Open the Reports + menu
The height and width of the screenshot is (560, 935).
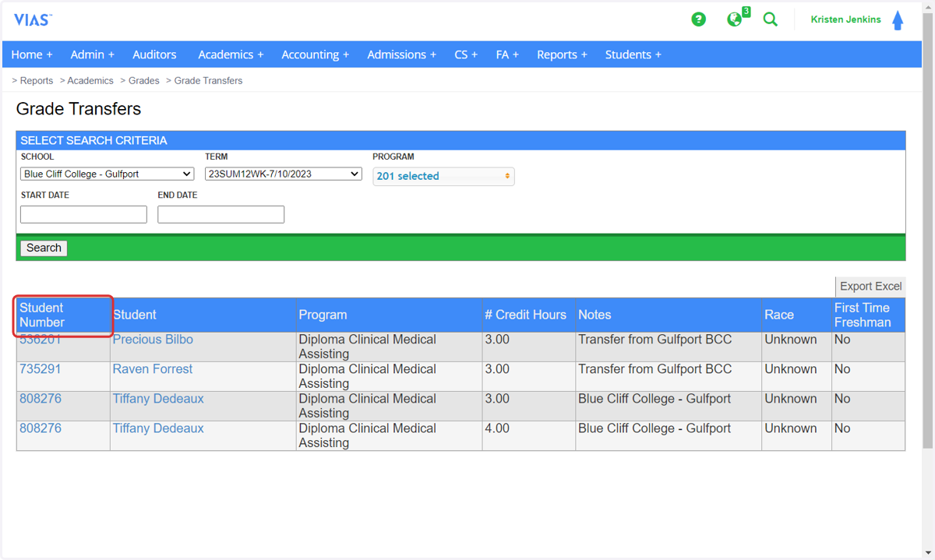pos(562,55)
